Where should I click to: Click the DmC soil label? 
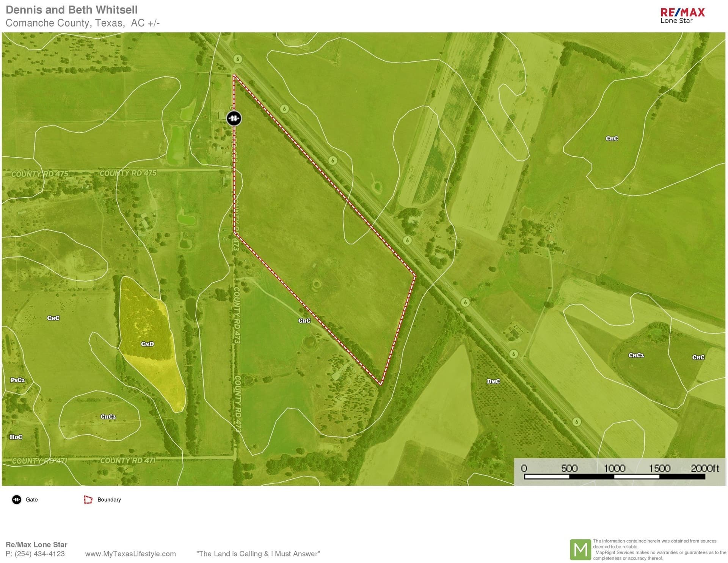click(493, 381)
